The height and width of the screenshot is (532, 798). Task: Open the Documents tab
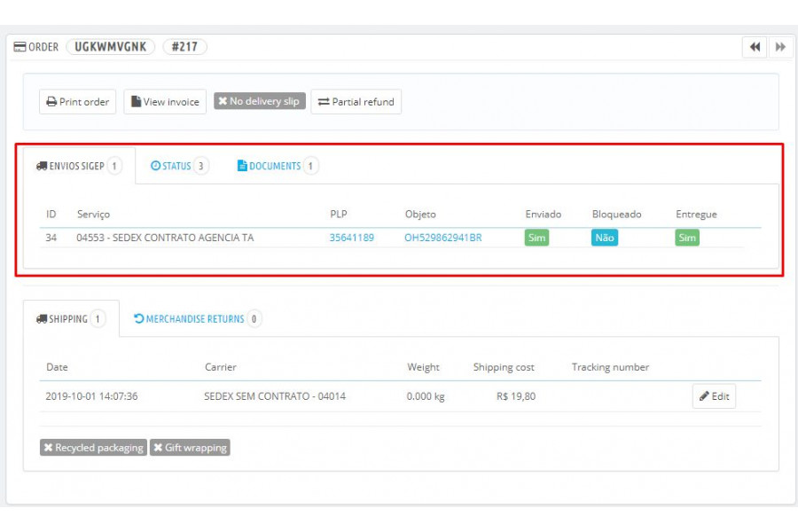[x=278, y=166]
